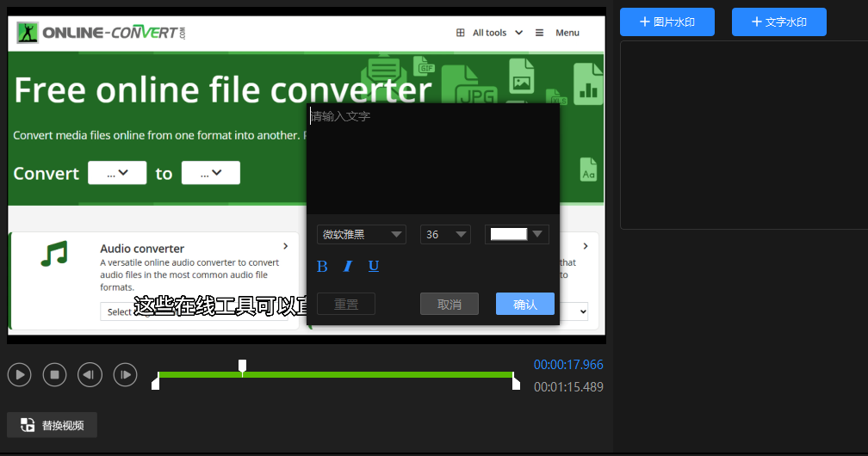Click the green music note icon
868x456 pixels.
pyautogui.click(x=54, y=254)
